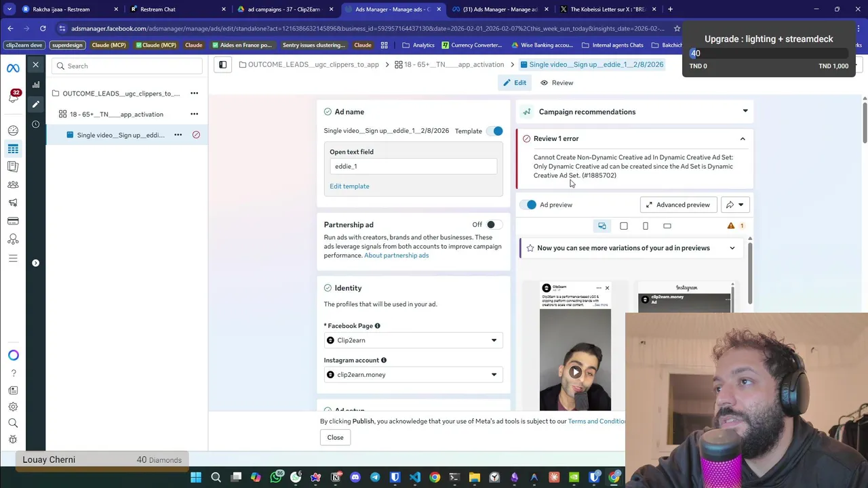Click Edit template link

[x=349, y=186]
